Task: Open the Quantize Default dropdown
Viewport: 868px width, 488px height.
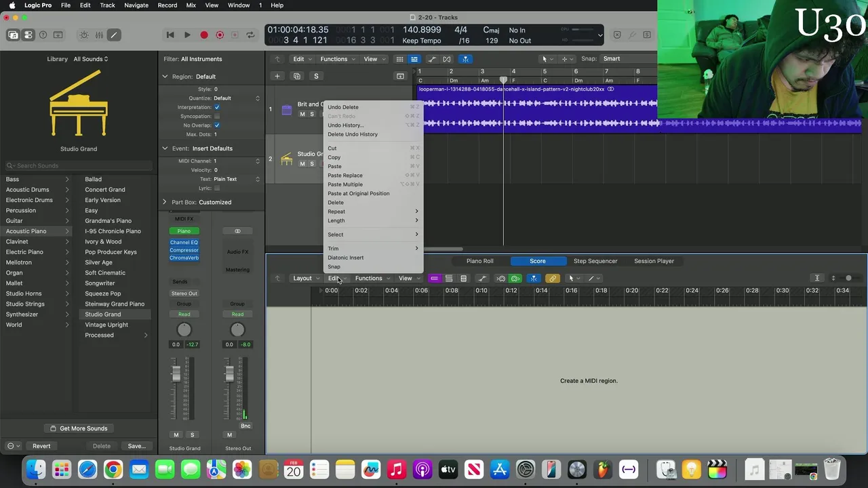Action: [x=237, y=98]
